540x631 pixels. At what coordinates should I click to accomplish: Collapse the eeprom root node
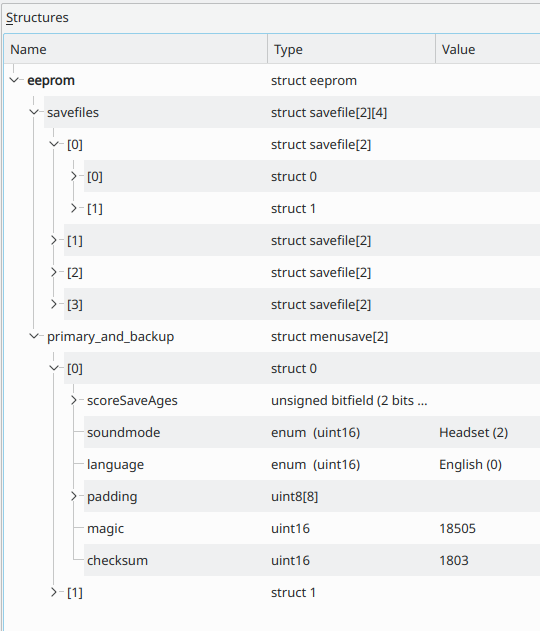(x=14, y=80)
